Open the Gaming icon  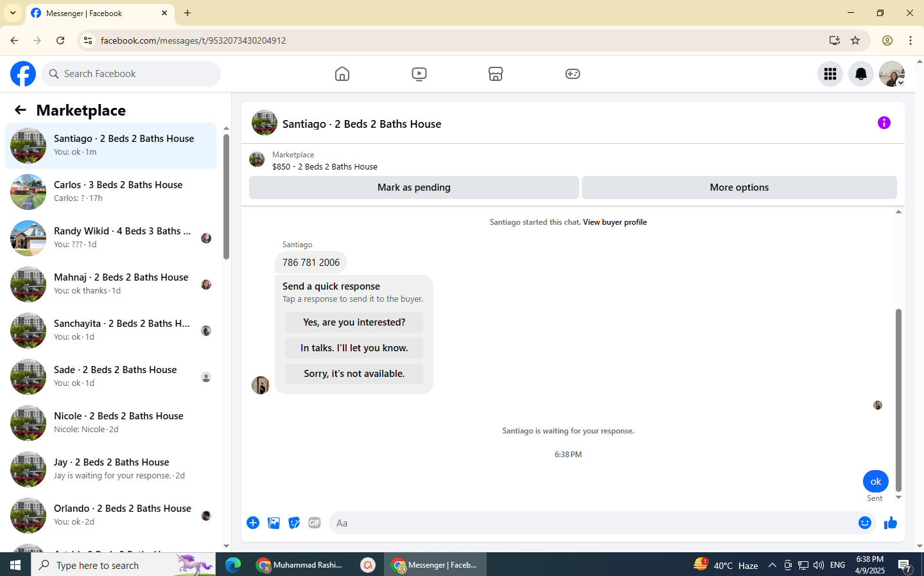[x=573, y=74]
